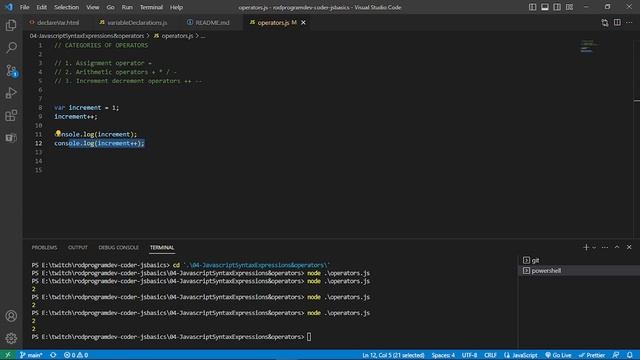Select the TERMINAL panel tab
Screen dimensions: 640x360
[162, 247]
